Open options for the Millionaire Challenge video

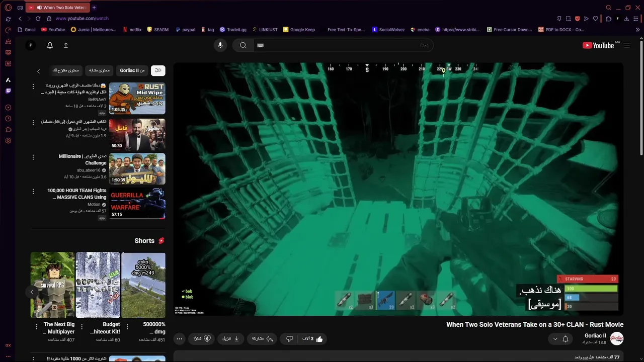point(33,157)
